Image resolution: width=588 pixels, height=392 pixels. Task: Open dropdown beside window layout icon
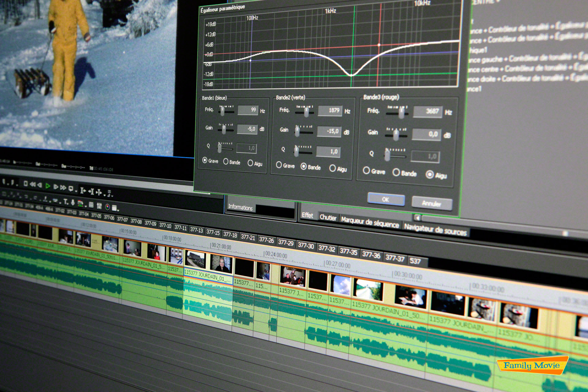pyautogui.click(x=118, y=211)
